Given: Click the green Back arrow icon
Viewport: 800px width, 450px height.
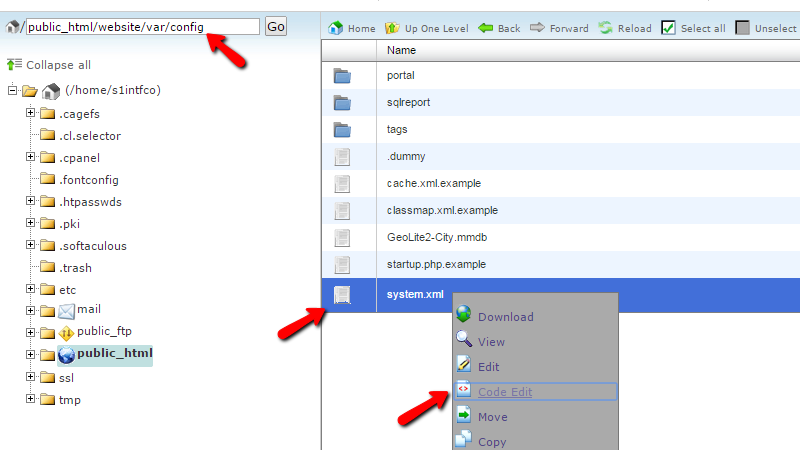Looking at the screenshot, I should [x=485, y=28].
